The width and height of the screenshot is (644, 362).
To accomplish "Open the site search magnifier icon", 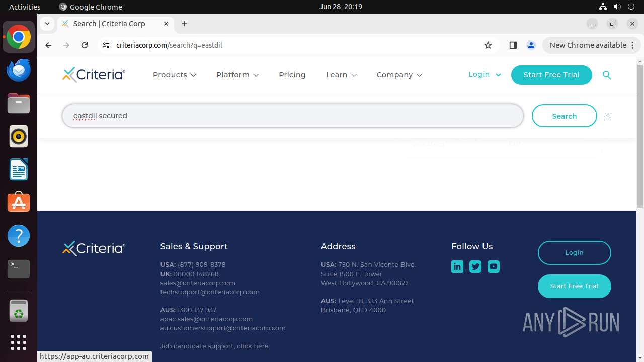I will (x=607, y=75).
